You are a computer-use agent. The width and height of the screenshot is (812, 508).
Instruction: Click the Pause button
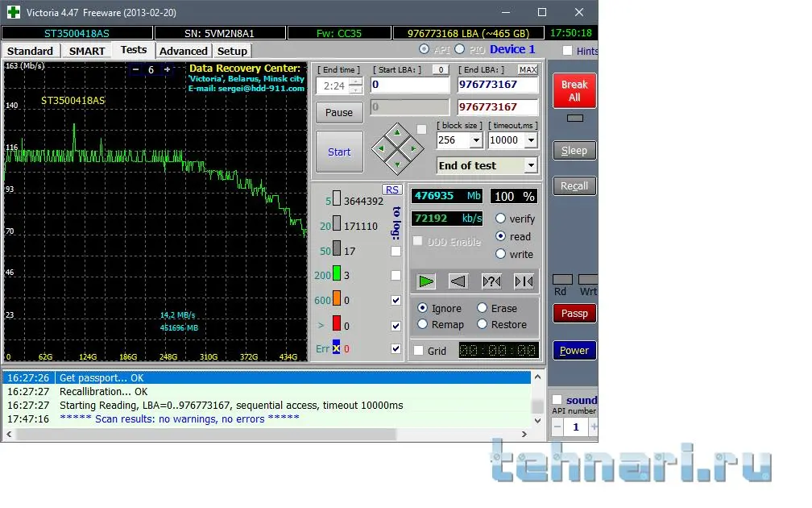pyautogui.click(x=339, y=113)
